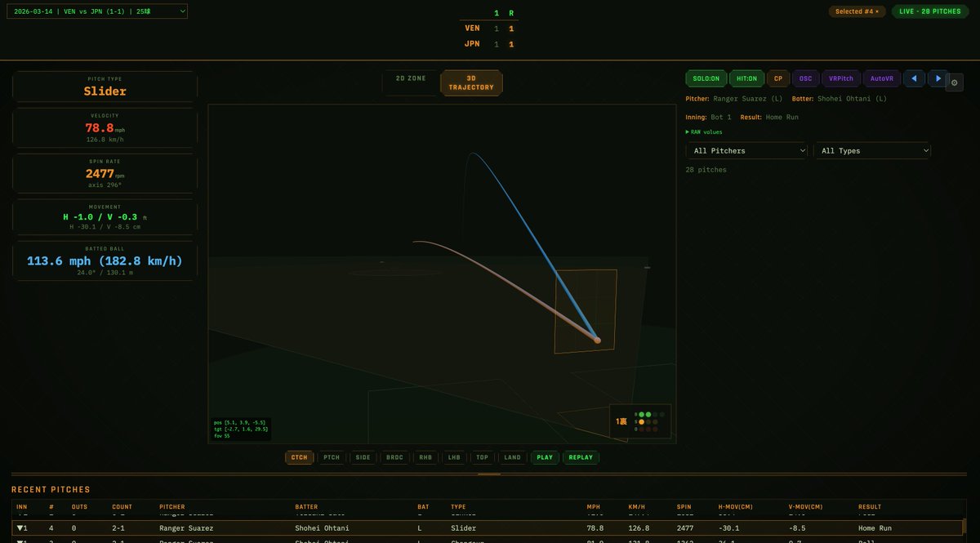This screenshot has width=980, height=543.
Task: Select the SIDE camera view
Action: 363,457
